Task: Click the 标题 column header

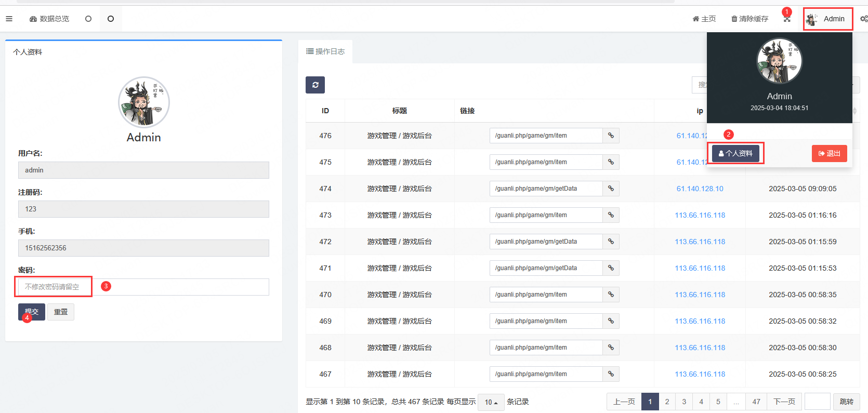Action: (400, 111)
